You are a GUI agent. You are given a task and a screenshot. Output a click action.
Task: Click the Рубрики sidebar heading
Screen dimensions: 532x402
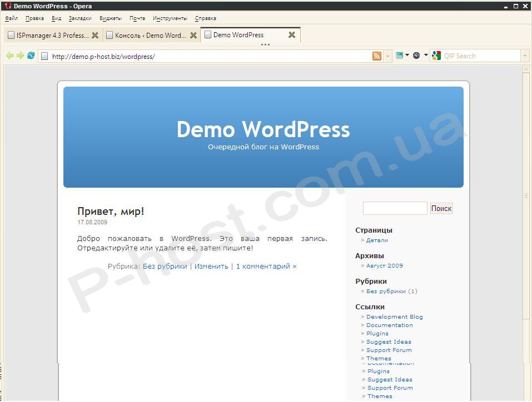coord(371,281)
